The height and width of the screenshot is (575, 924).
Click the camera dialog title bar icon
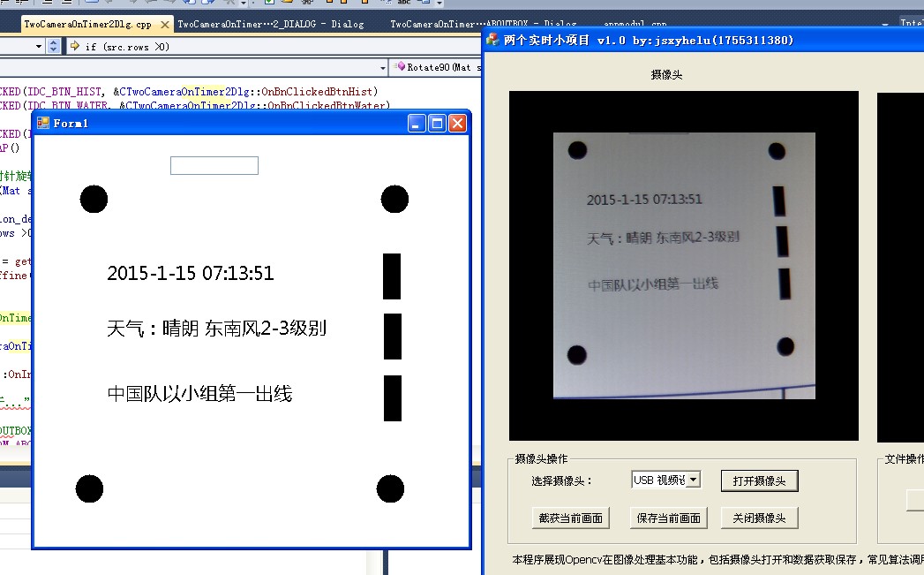492,40
